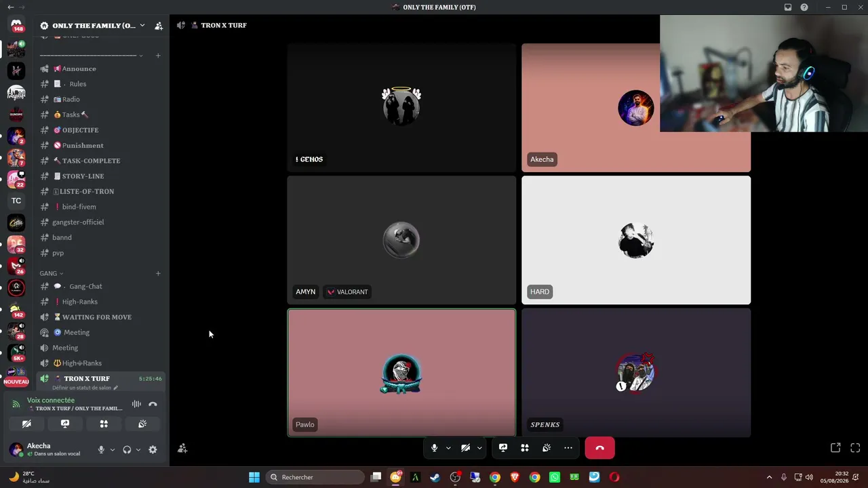The image size is (868, 488).
Task: Open the Help icon in the title bar
Action: 804,7
